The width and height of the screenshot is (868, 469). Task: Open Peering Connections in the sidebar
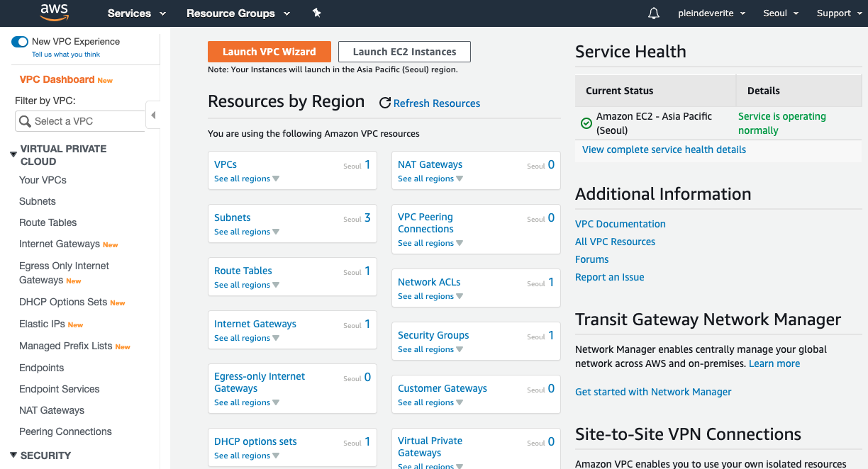coord(65,431)
